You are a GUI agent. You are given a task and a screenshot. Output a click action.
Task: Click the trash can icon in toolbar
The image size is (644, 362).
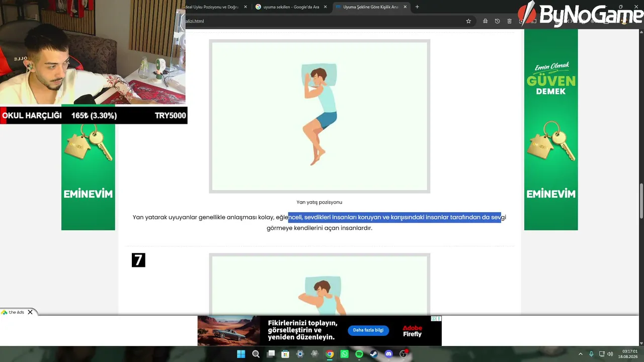click(509, 21)
